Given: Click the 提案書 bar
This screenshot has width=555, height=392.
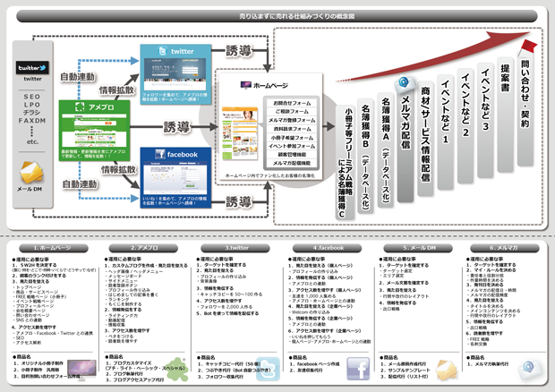Looking at the screenshot, I should pos(506,115).
